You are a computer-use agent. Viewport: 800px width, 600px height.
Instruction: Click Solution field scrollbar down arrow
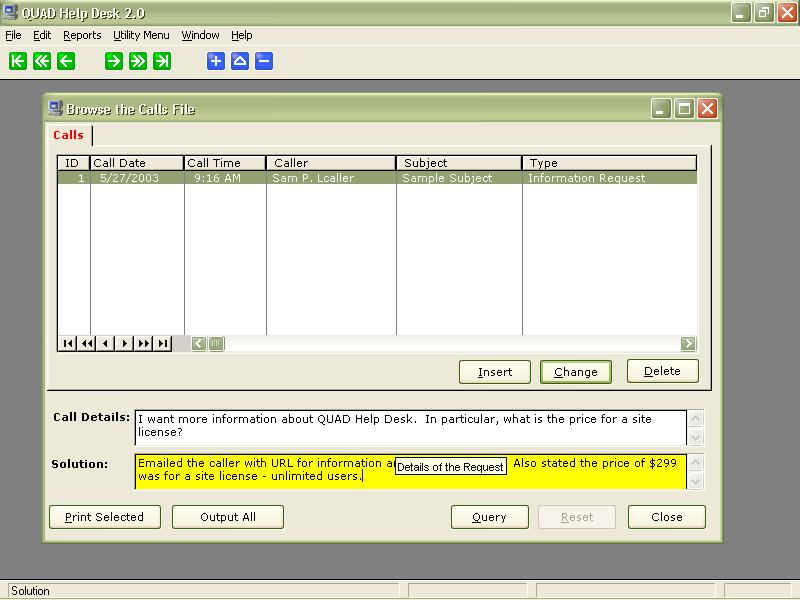pyautogui.click(x=695, y=481)
